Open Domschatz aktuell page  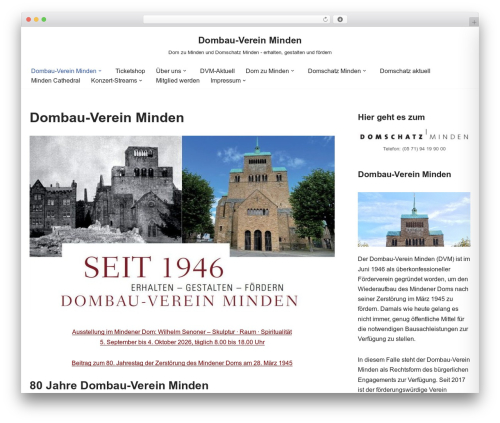click(405, 71)
